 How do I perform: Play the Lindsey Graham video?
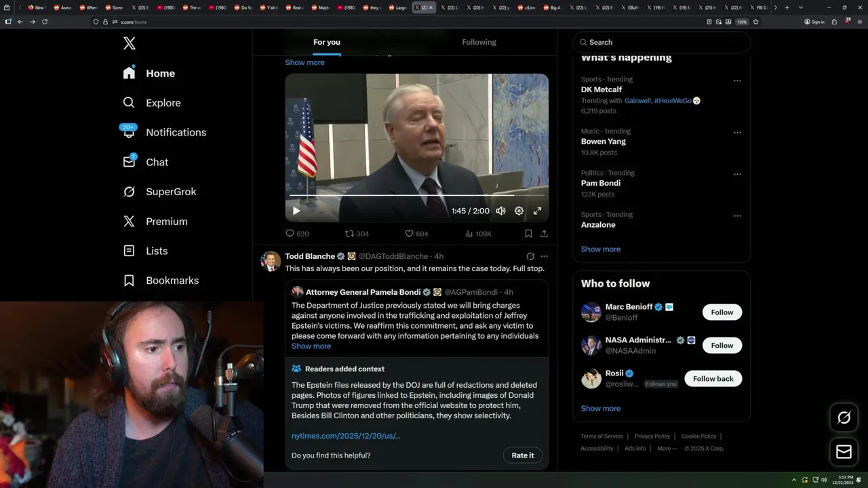pyautogui.click(x=296, y=211)
